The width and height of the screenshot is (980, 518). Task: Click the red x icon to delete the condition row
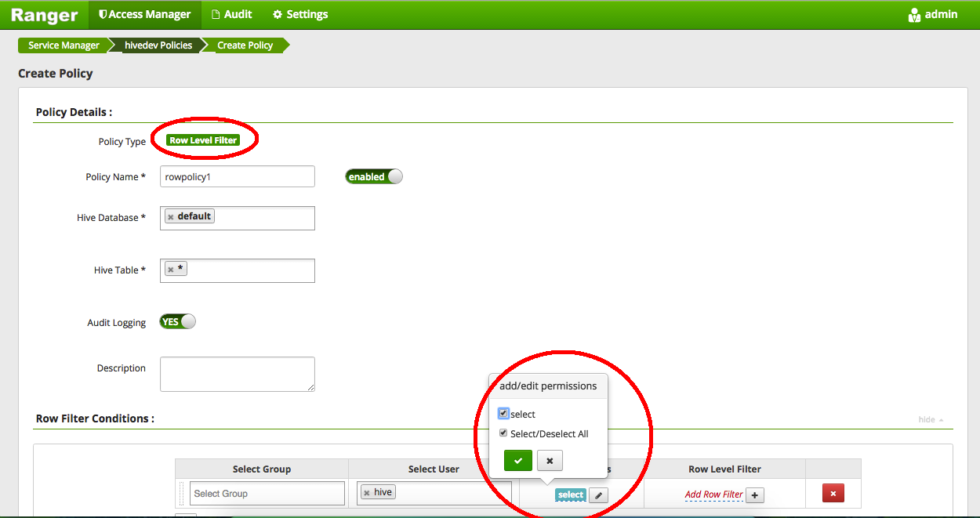pyautogui.click(x=833, y=493)
